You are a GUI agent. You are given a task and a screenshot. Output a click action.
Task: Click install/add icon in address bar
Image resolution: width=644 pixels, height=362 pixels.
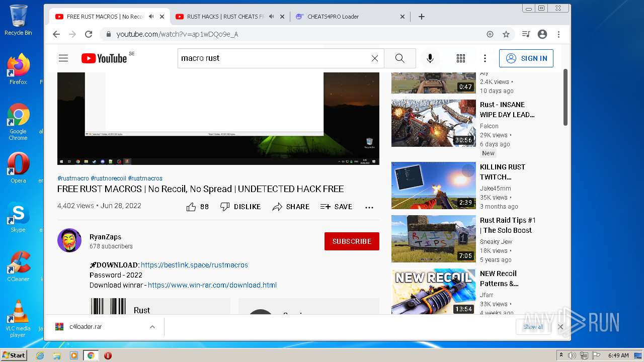pyautogui.click(x=490, y=34)
